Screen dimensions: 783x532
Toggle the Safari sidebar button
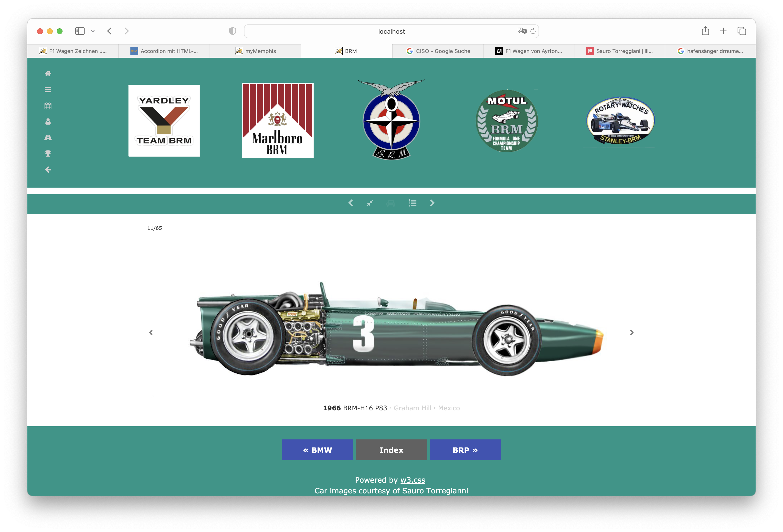(80, 31)
